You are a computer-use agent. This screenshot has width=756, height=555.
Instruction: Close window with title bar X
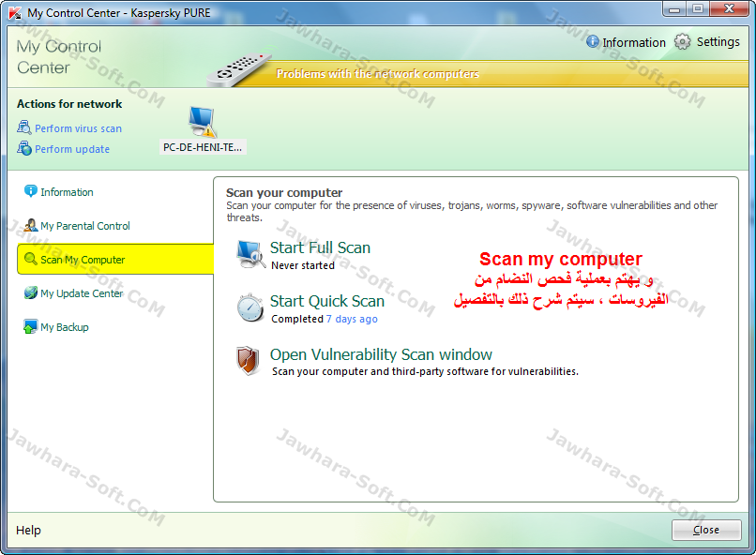(730, 9)
